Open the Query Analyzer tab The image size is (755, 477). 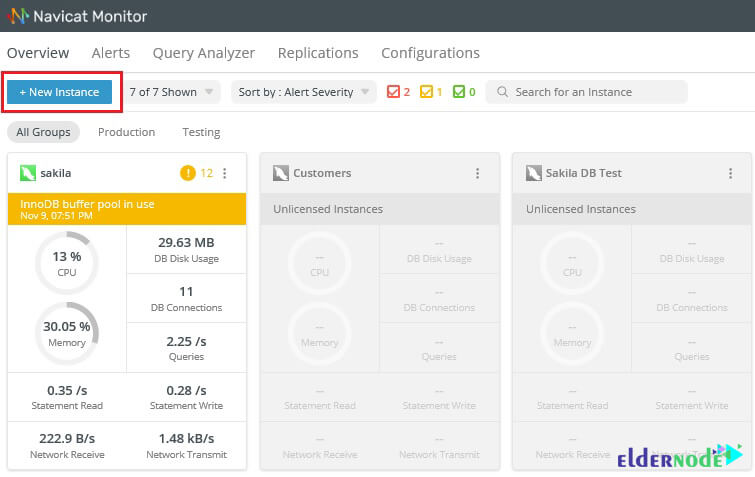tap(204, 53)
